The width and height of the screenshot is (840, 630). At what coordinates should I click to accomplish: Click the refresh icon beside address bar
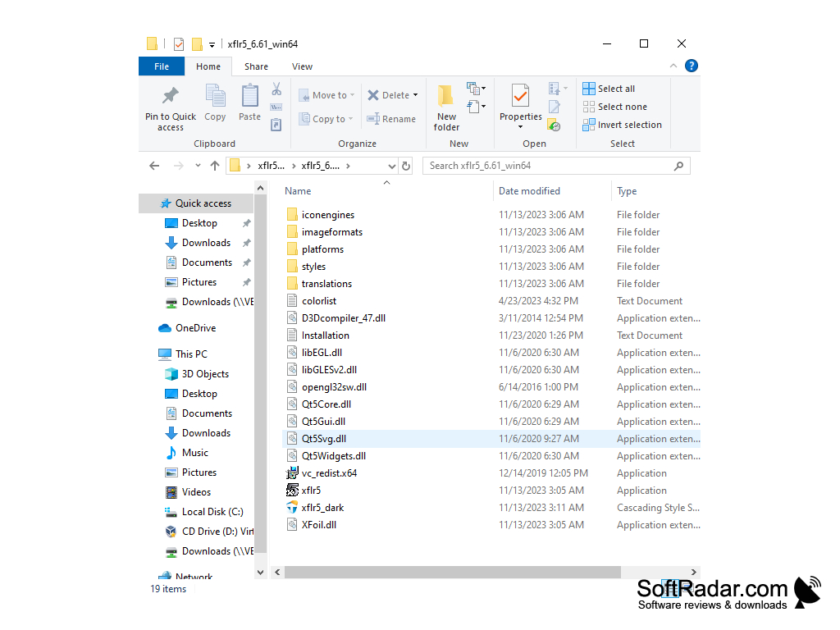406,166
